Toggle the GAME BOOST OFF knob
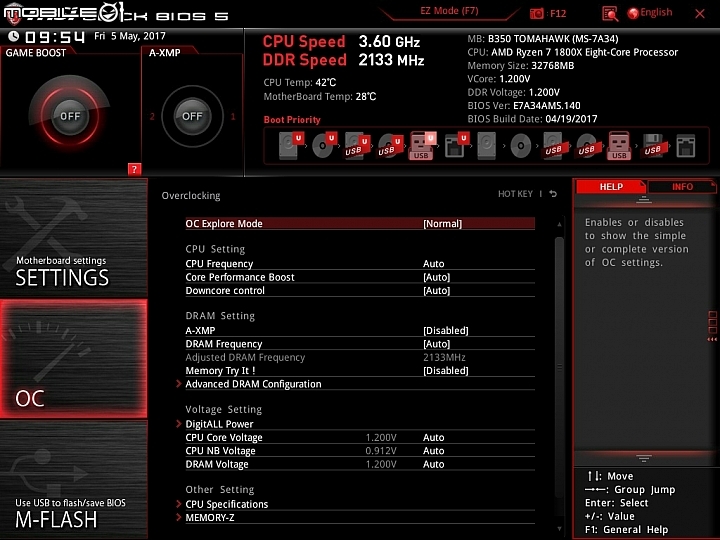This screenshot has height=540, width=720. (70, 116)
